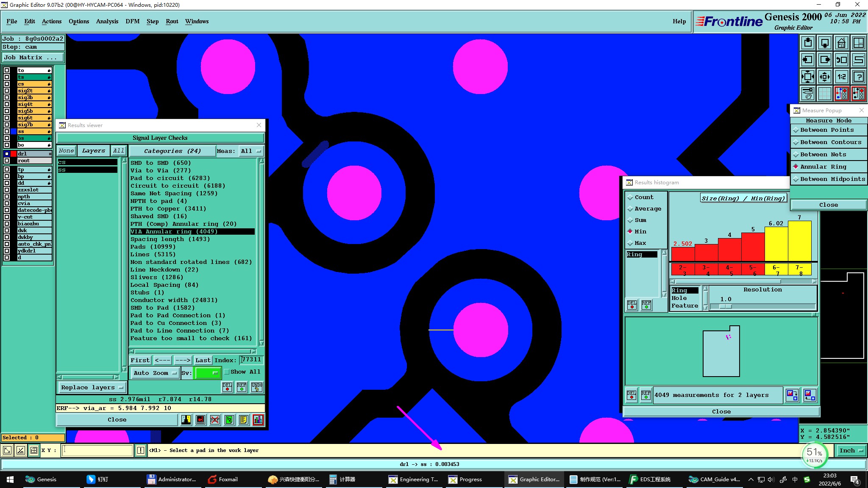Click the 1:2 zoom scale icon

pyautogui.click(x=841, y=77)
